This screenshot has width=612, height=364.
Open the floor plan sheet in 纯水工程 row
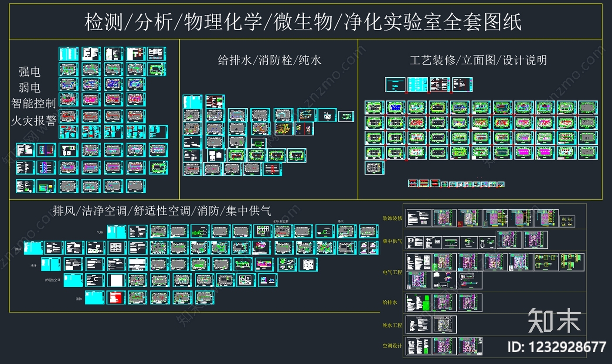[x=444, y=325]
